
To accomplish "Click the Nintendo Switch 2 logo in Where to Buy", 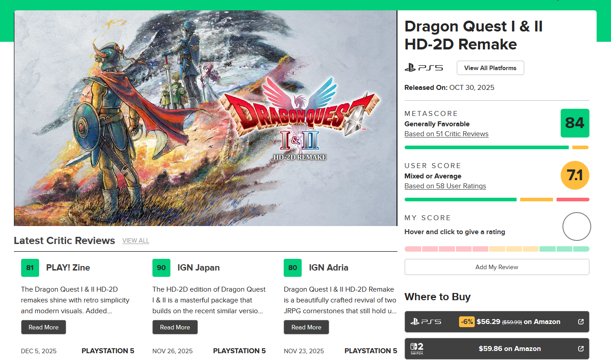I will [416, 349].
